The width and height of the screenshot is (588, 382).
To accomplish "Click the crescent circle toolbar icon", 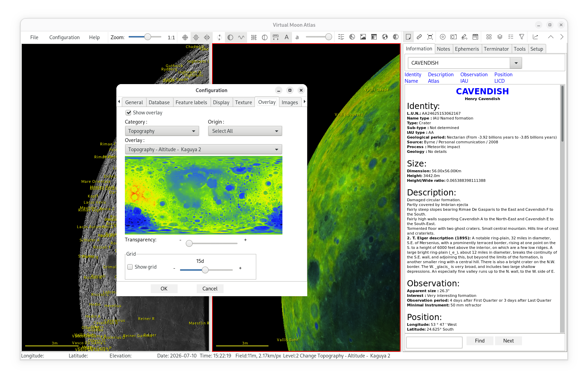I will (x=265, y=37).
